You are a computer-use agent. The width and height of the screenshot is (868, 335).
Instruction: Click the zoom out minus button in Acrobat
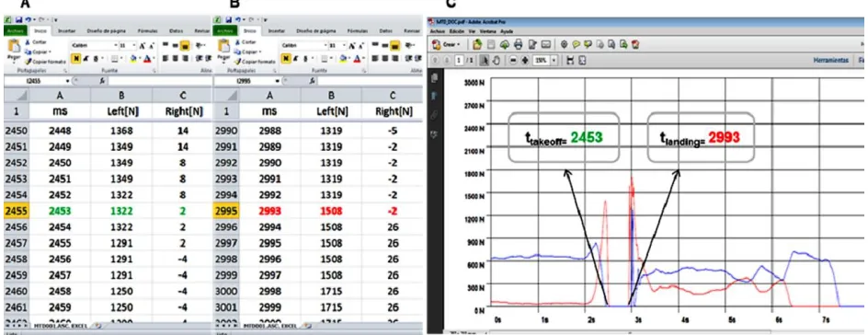pyautogui.click(x=513, y=61)
